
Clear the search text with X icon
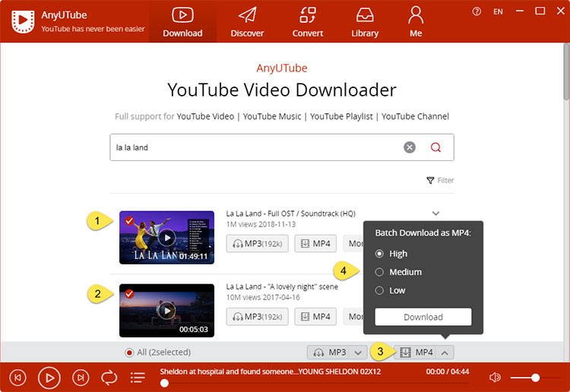tap(410, 147)
